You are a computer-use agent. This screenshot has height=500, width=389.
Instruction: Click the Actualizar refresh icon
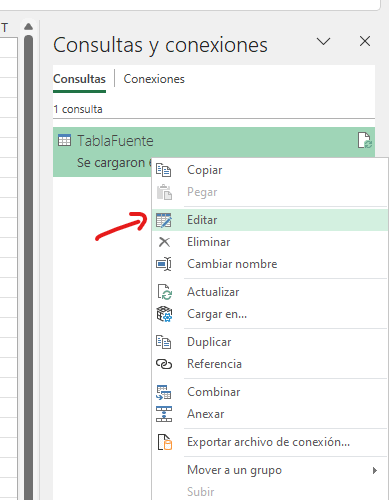[x=164, y=292]
